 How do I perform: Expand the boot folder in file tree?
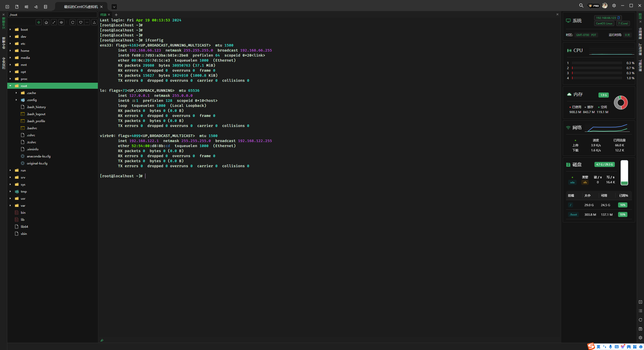pos(10,29)
